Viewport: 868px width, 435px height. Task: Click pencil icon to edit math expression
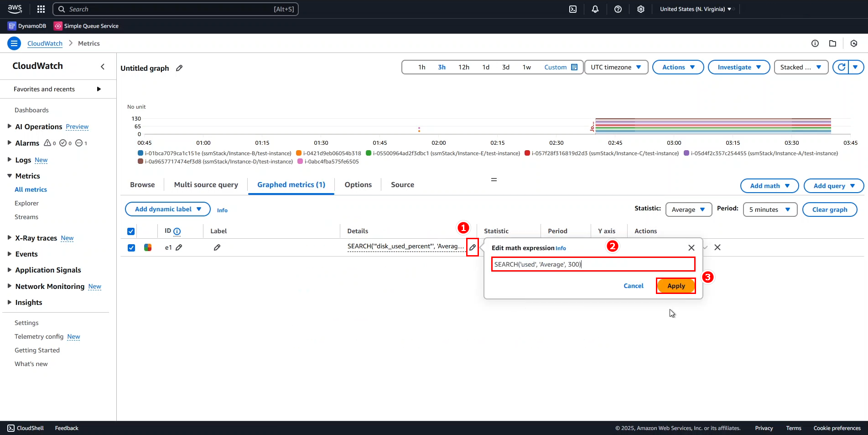[473, 247]
